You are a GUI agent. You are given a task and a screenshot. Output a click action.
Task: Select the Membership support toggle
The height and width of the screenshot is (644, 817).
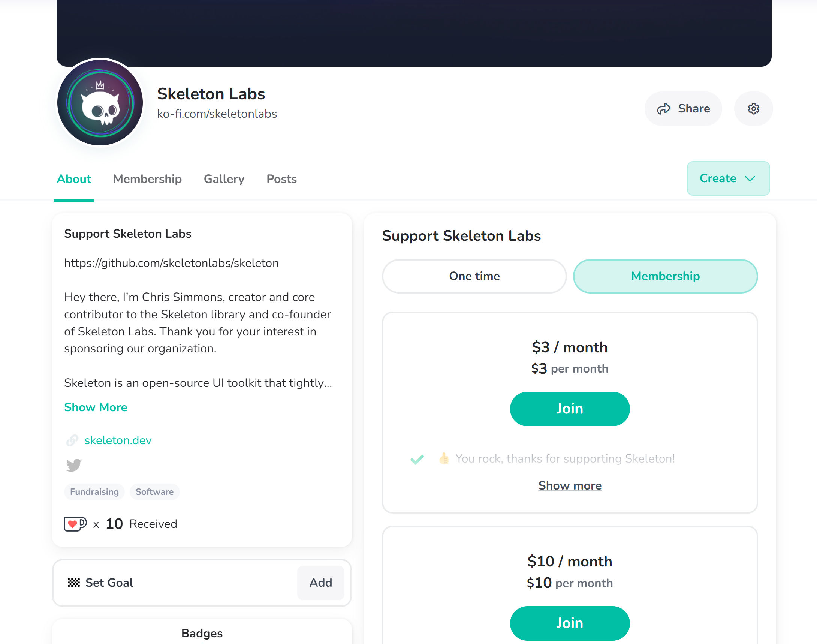pos(665,276)
